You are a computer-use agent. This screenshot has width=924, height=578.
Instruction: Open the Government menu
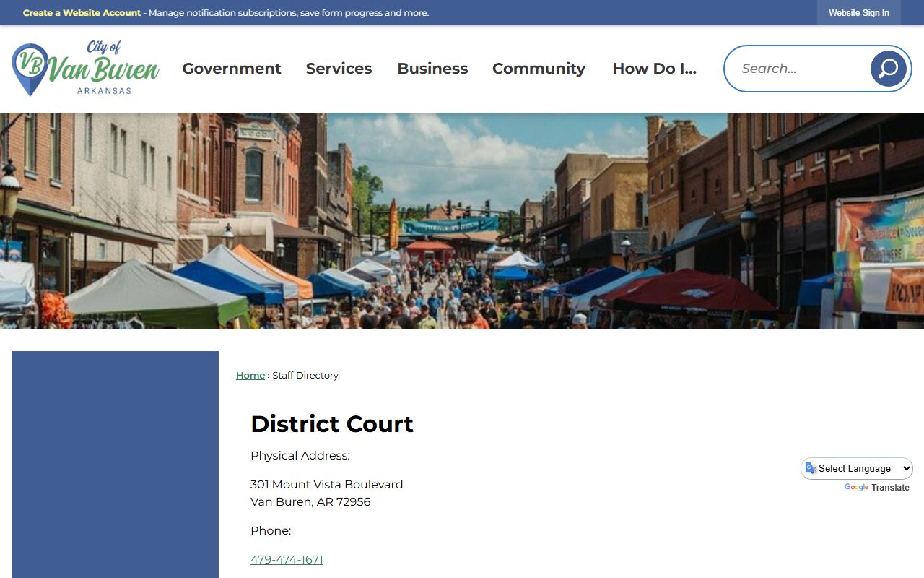point(232,69)
